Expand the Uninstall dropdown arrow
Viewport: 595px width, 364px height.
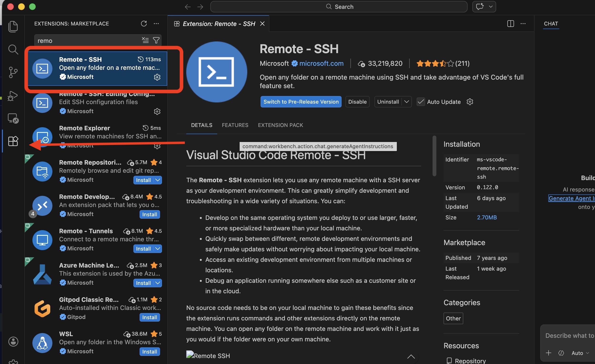click(x=407, y=102)
